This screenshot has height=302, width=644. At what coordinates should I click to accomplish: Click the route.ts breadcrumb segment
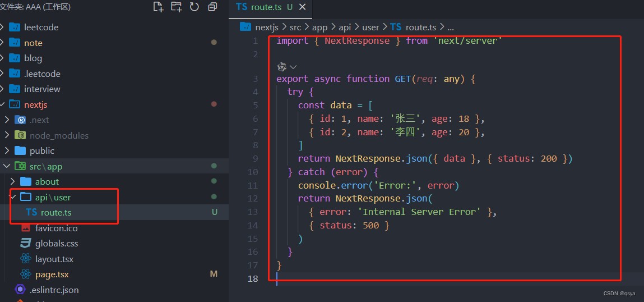tap(421, 27)
